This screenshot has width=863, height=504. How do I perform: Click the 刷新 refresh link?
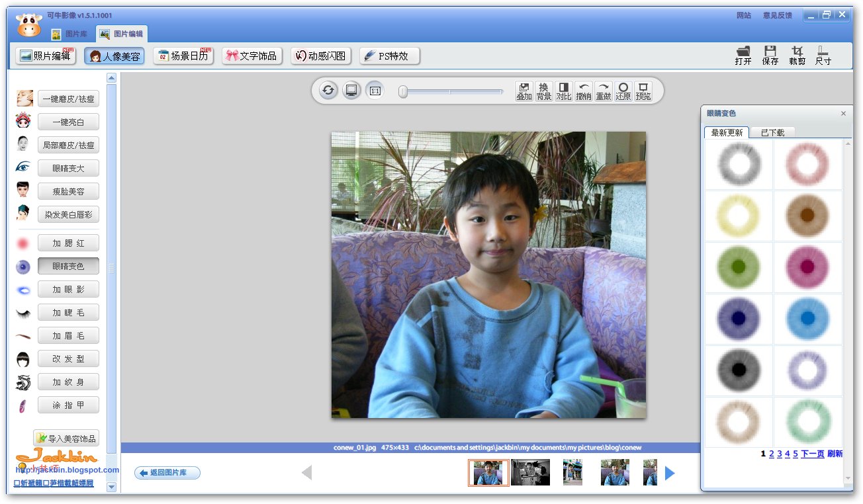pos(835,454)
